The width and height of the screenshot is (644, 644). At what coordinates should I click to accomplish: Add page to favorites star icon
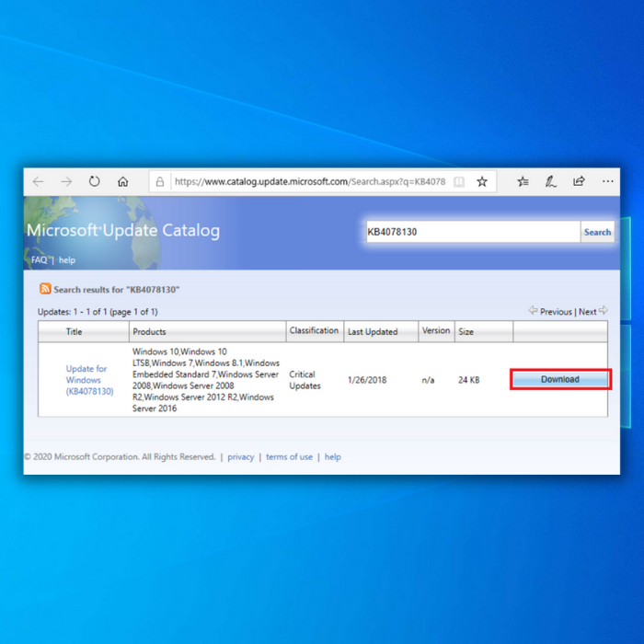[482, 181]
